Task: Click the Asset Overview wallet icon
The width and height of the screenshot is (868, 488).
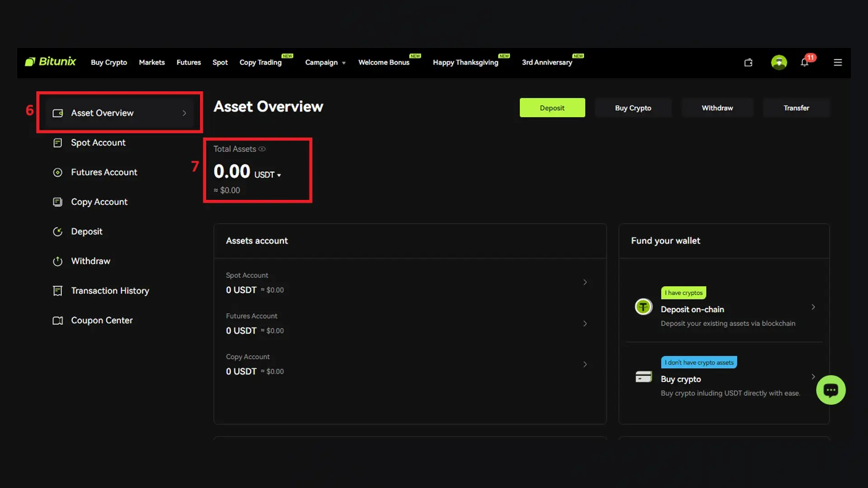Action: pyautogui.click(x=58, y=113)
